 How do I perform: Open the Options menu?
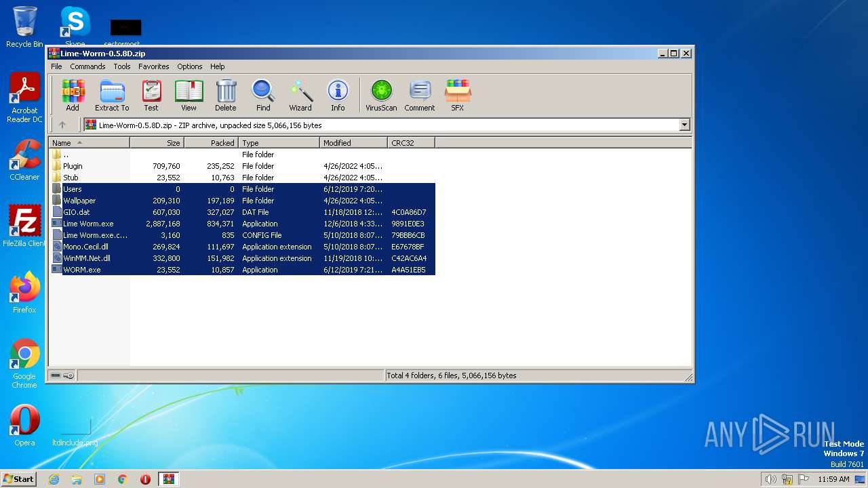190,66
